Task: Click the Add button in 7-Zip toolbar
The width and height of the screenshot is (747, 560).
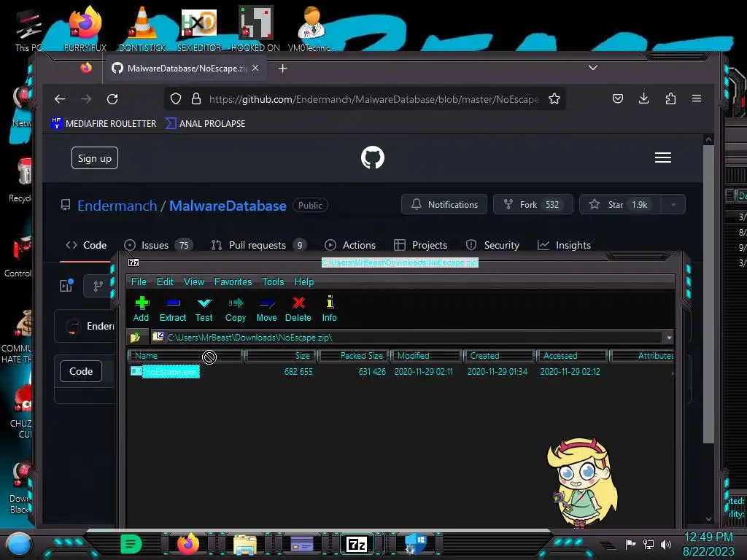Action: 141,308
